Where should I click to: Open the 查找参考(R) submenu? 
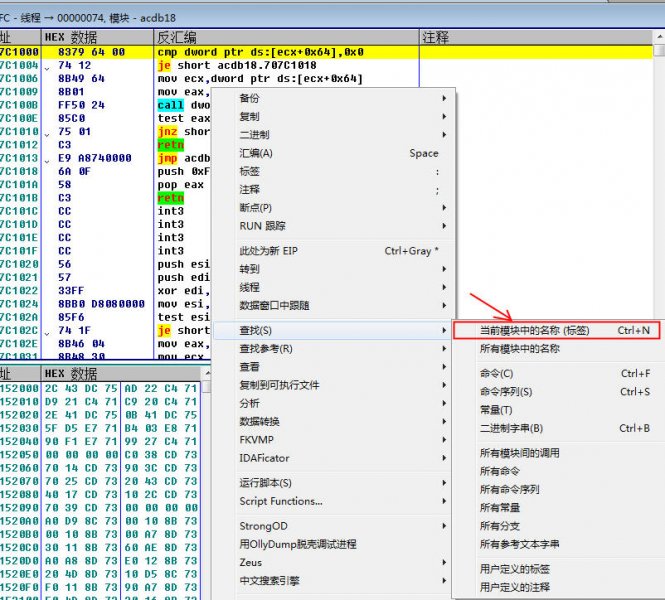[x=333, y=349]
